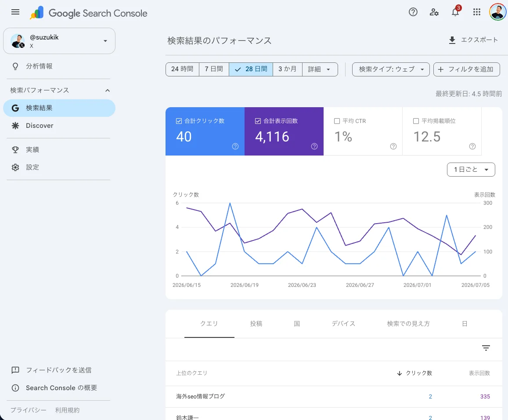The image size is (508, 420).
Task: Open the 1日ごと granularity dropdown
Action: [471, 170]
